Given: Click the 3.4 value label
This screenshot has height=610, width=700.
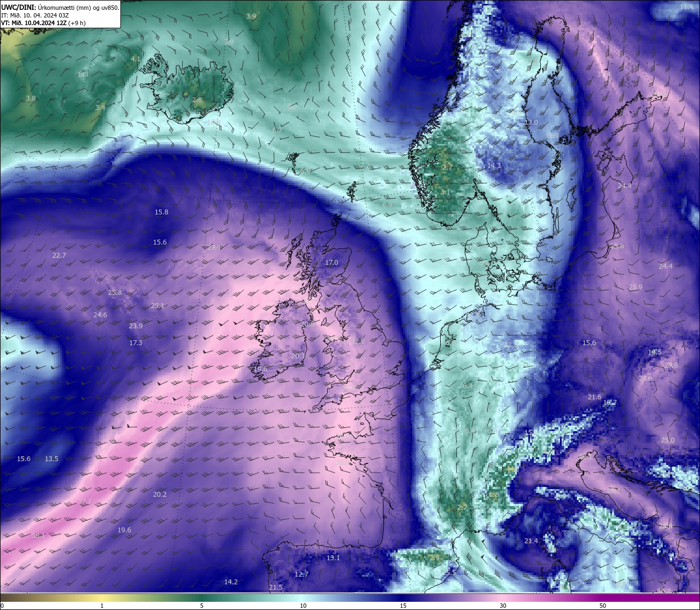Looking at the screenshot, I should tap(100, 108).
